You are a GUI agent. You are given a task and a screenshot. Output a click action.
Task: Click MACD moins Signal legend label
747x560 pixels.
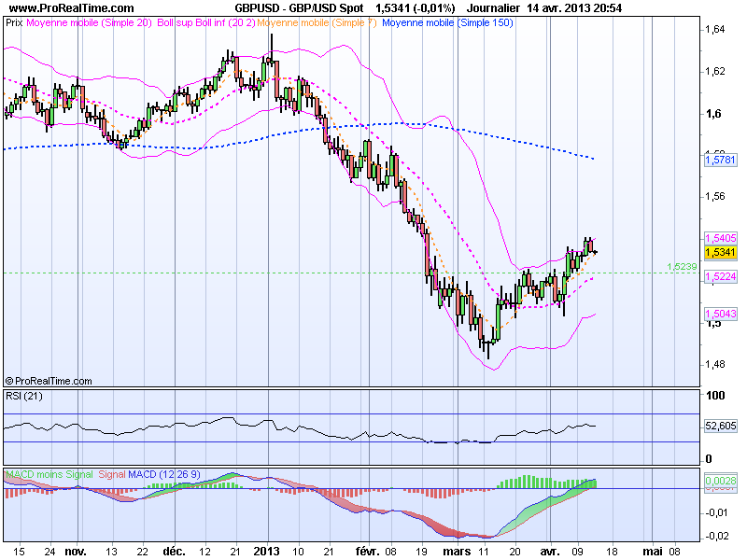49,474
